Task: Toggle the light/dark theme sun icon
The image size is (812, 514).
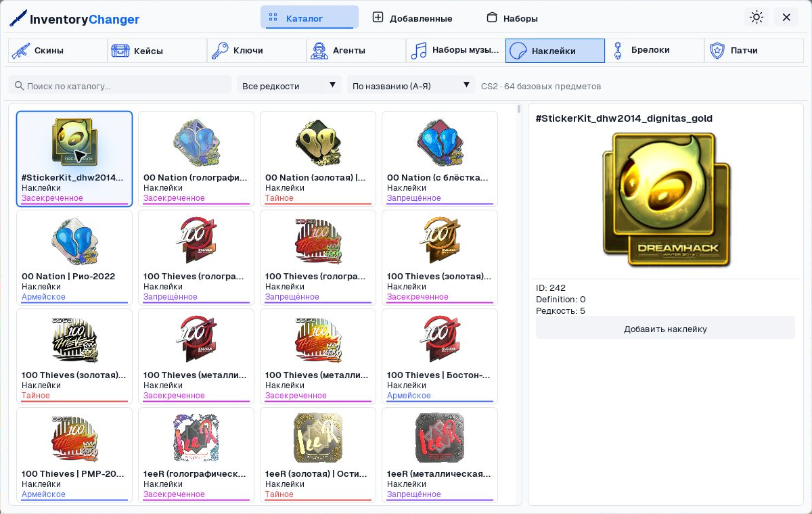Action: click(757, 18)
